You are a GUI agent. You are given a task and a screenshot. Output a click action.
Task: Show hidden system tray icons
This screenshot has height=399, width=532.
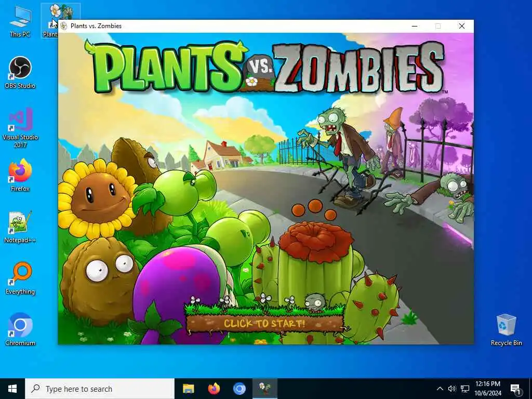coord(440,389)
